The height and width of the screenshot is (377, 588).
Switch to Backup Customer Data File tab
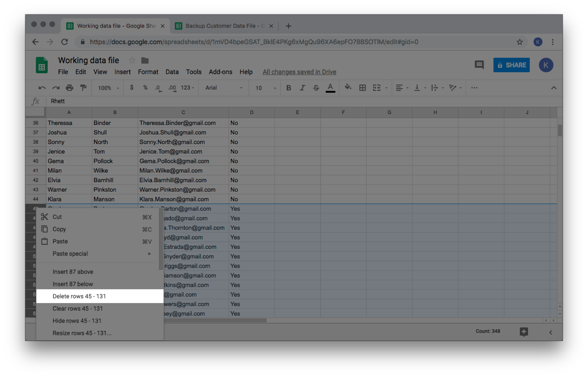[x=224, y=26]
